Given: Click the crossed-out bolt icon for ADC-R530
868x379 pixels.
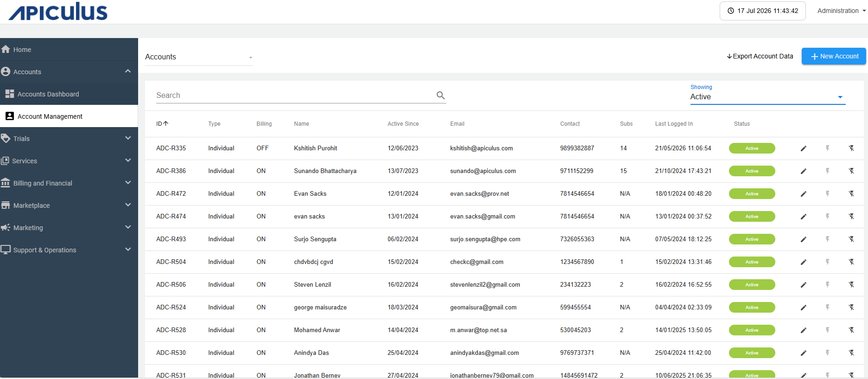Looking at the screenshot, I should pos(851,353).
